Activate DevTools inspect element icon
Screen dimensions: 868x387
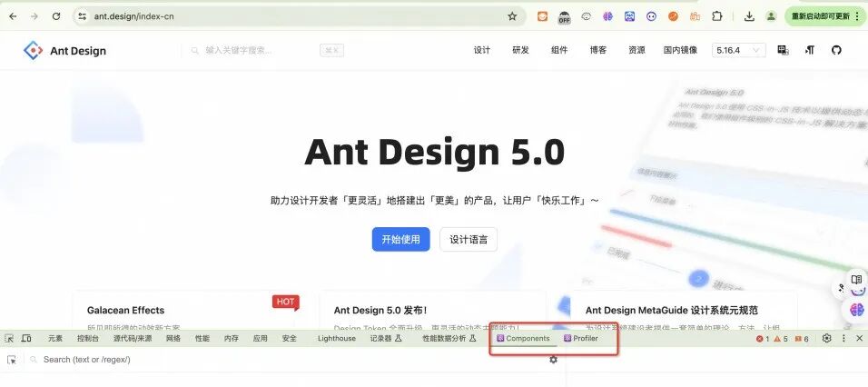tap(9, 338)
